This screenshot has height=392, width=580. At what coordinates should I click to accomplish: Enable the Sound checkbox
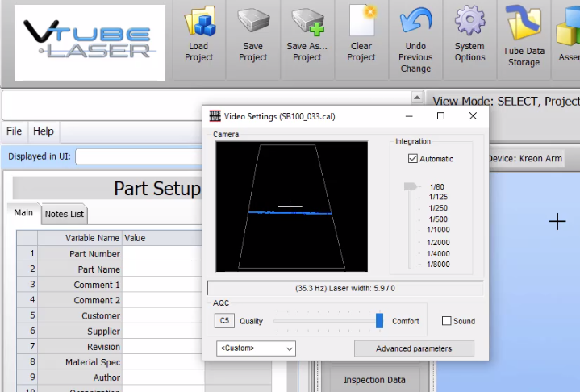pos(447,321)
